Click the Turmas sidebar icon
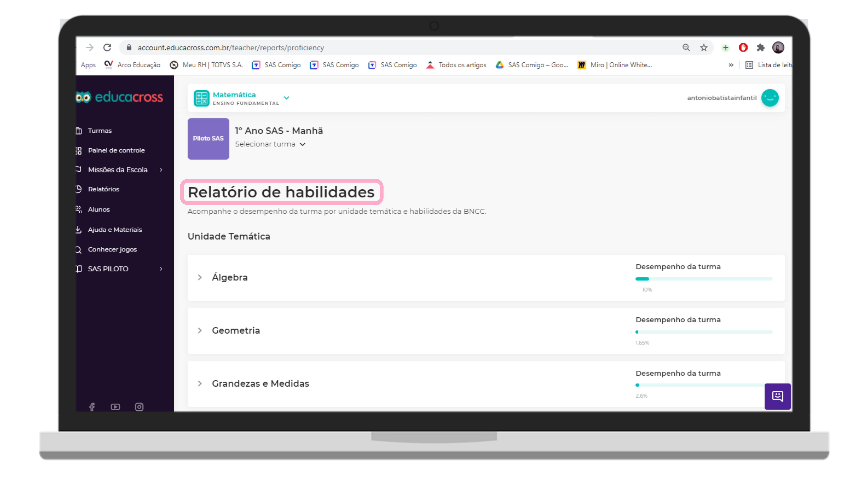The image size is (868, 488). point(79,131)
